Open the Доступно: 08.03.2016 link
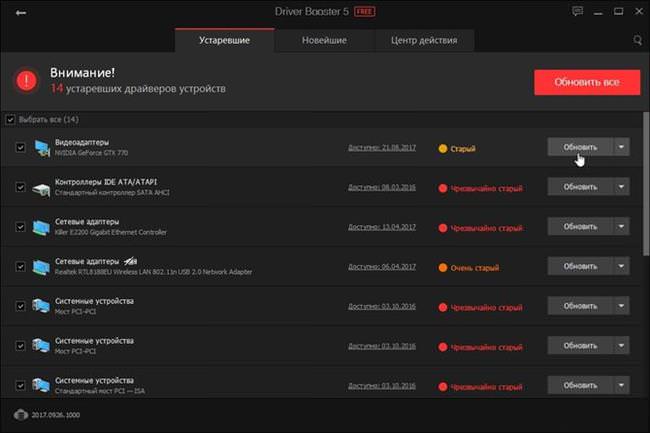 [382, 188]
